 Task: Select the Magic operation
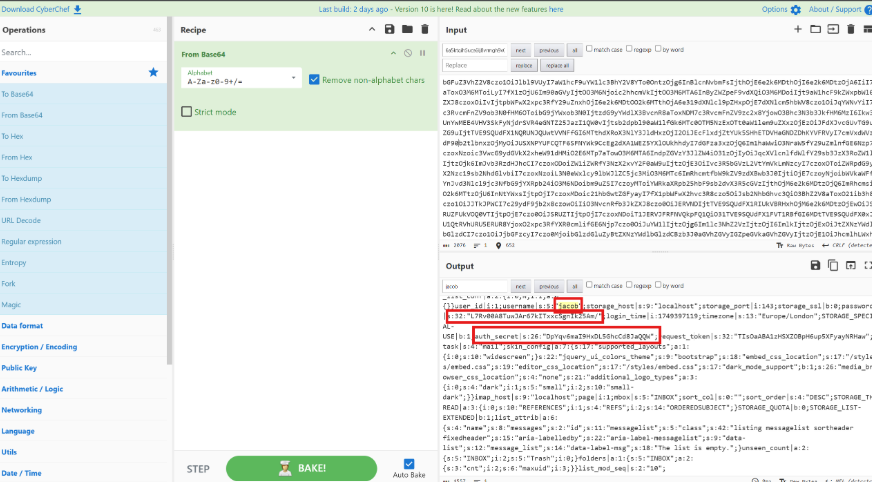pos(11,304)
